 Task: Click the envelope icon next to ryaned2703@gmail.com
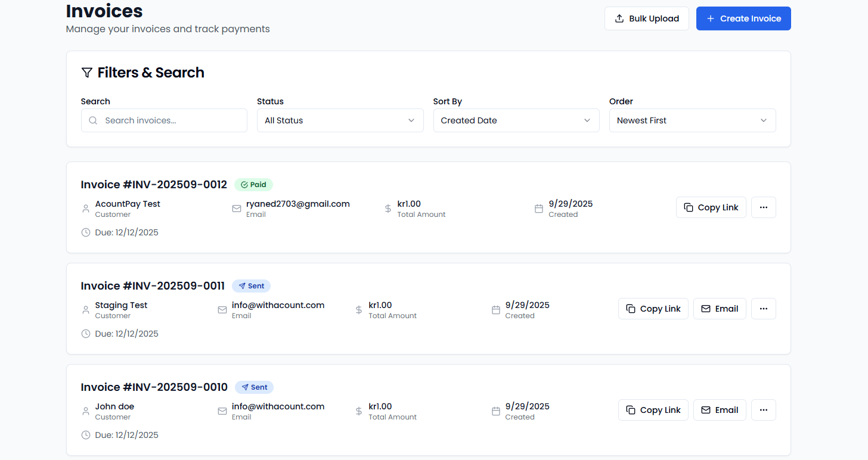coord(236,209)
